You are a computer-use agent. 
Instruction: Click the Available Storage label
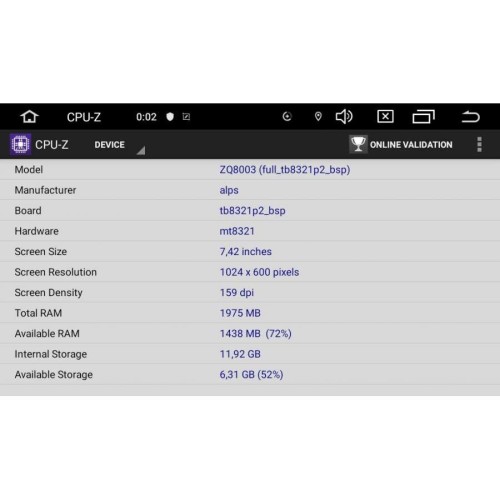pos(54,375)
